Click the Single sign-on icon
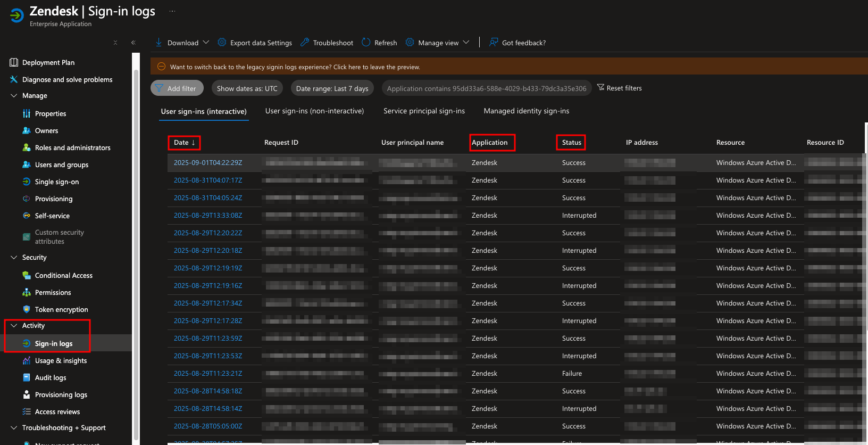868x445 pixels. coord(27,182)
